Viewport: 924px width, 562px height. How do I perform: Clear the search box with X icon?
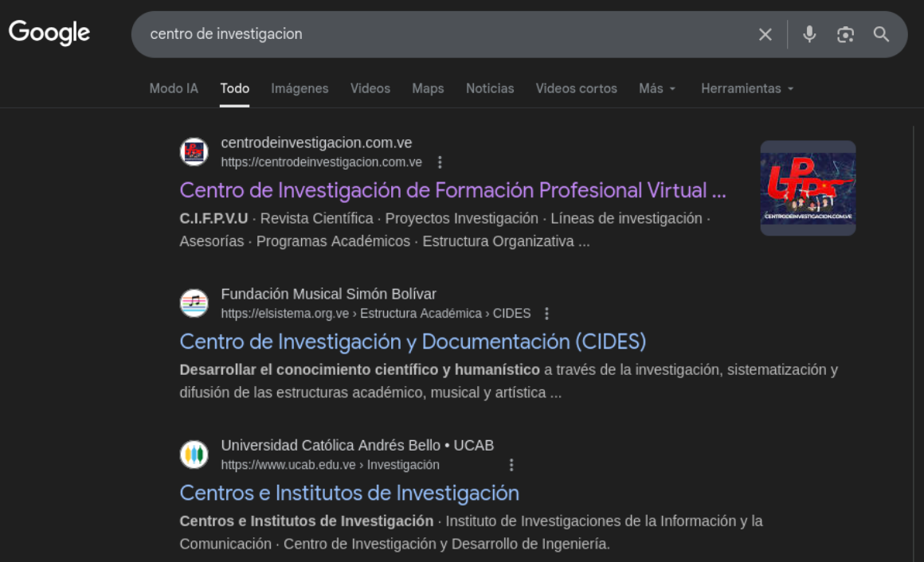tap(765, 34)
